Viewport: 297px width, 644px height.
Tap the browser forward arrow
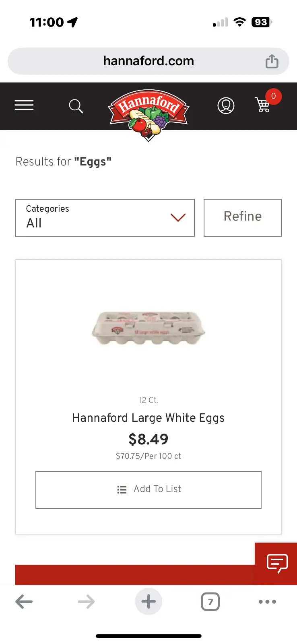86,602
